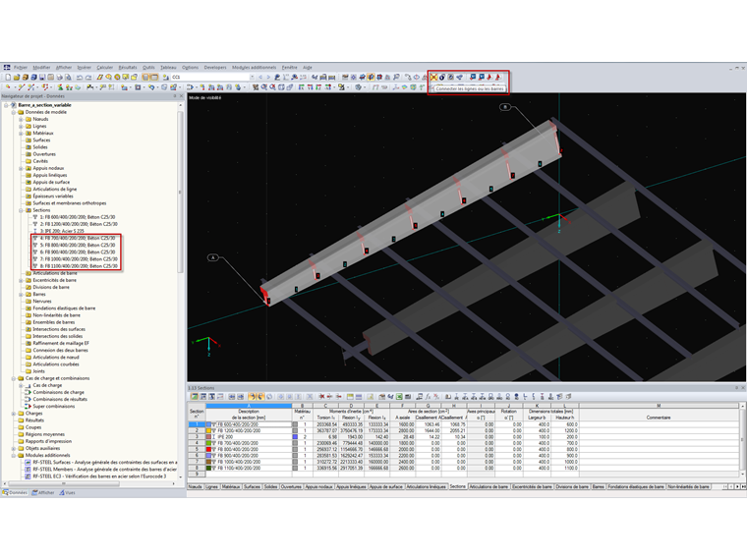
Task: Click Torsion cell of section row 1
Action: [x=325, y=423]
